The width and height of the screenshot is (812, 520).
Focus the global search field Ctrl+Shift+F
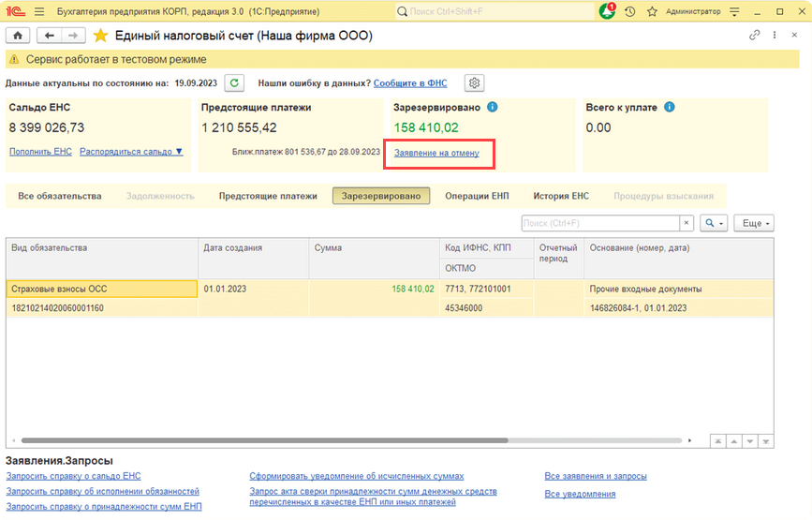tap(495, 11)
